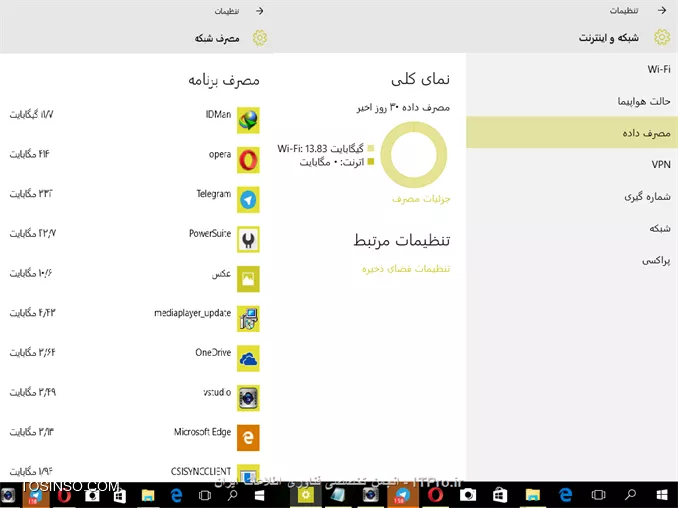This screenshot has height=508, width=678.
Task: Click the data usage donut chart
Action: 414,155
